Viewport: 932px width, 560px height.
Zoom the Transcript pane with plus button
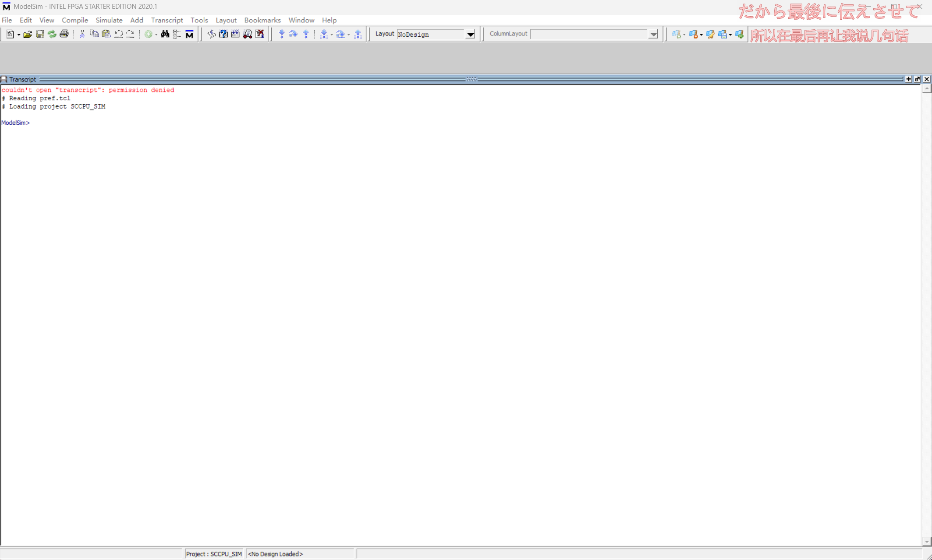[x=908, y=79]
